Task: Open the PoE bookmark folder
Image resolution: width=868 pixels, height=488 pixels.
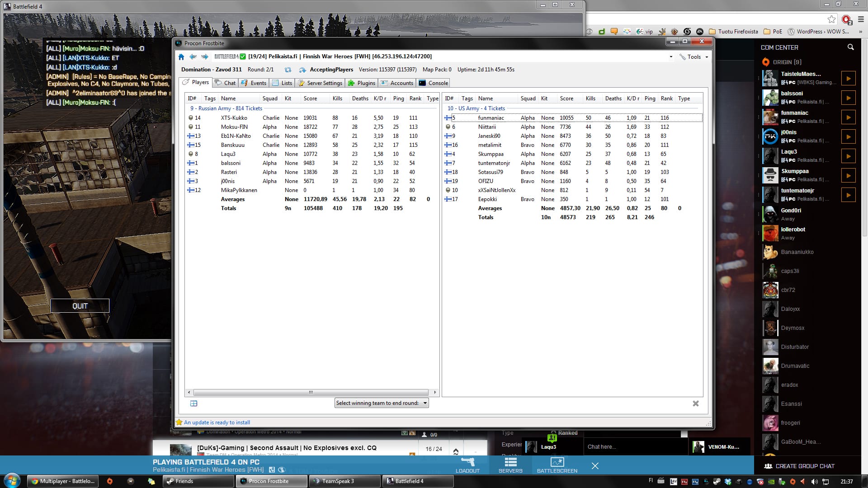Action: pyautogui.click(x=773, y=32)
